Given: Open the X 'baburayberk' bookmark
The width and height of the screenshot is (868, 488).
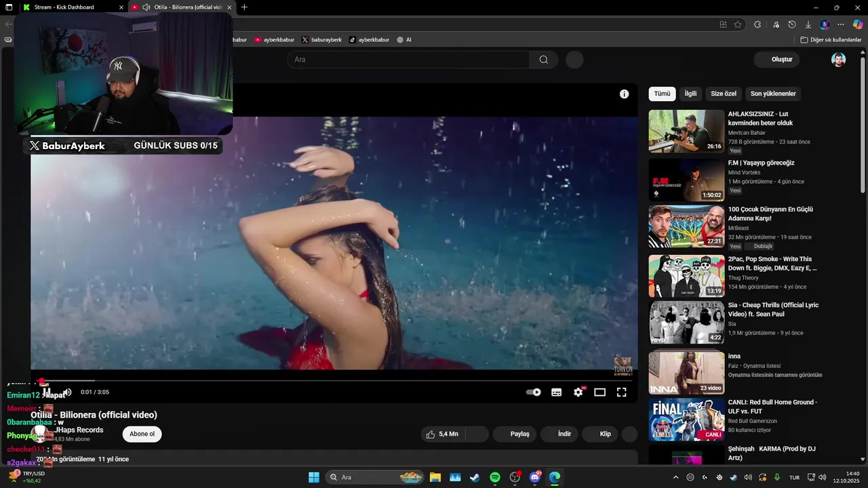Looking at the screenshot, I should click(321, 40).
